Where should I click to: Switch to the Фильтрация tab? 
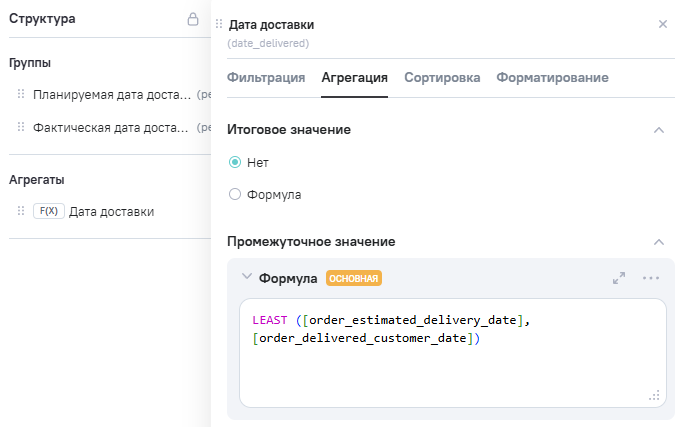tap(266, 77)
